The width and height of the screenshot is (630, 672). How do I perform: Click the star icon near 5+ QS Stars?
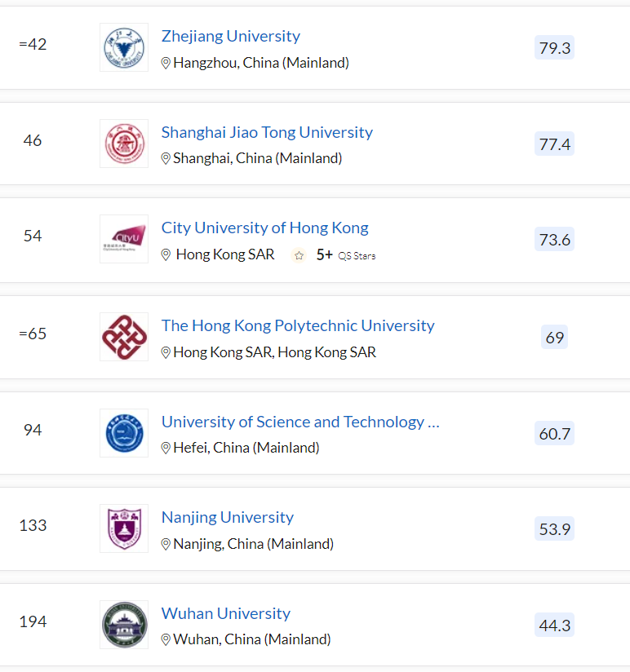pyautogui.click(x=299, y=254)
